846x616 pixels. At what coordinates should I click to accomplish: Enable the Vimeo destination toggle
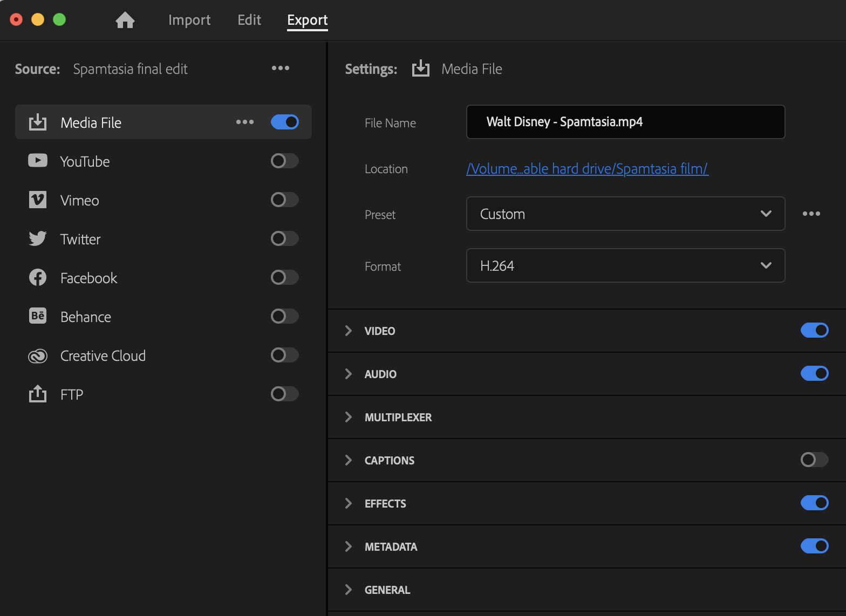285,200
